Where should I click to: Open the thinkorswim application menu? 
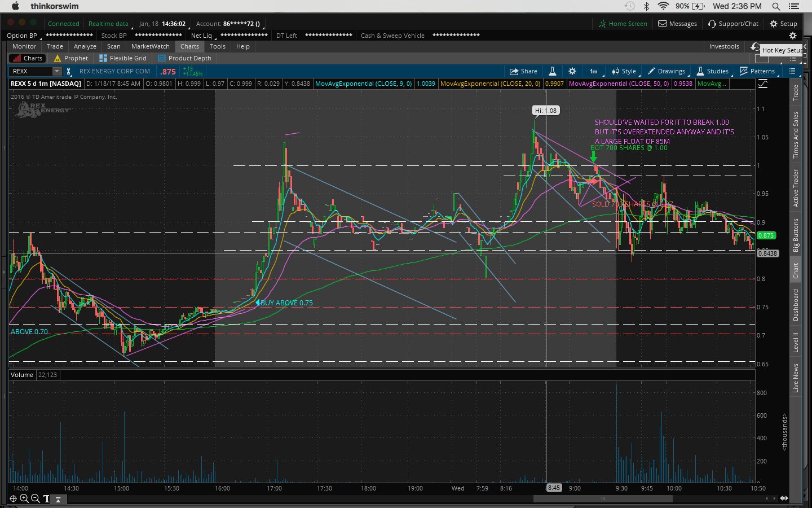pyautogui.click(x=55, y=6)
